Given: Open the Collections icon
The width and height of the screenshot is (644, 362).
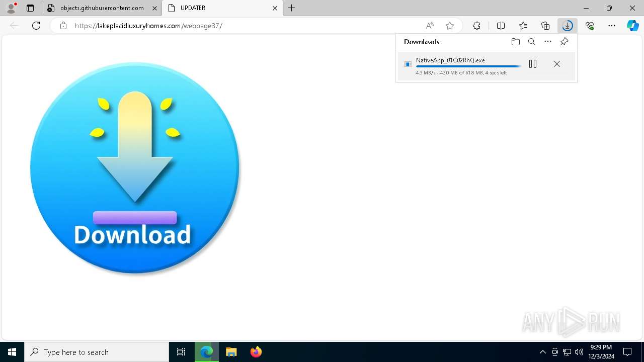Looking at the screenshot, I should pyautogui.click(x=545, y=26).
